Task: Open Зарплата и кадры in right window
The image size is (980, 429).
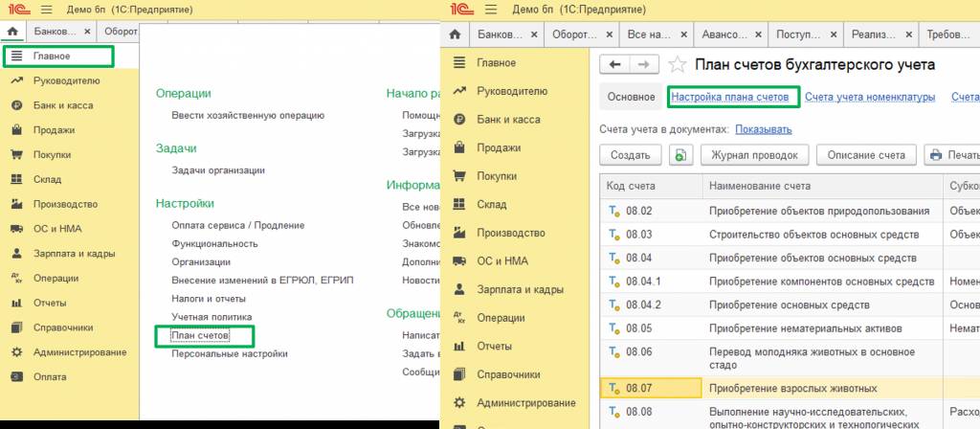Action: (x=520, y=289)
